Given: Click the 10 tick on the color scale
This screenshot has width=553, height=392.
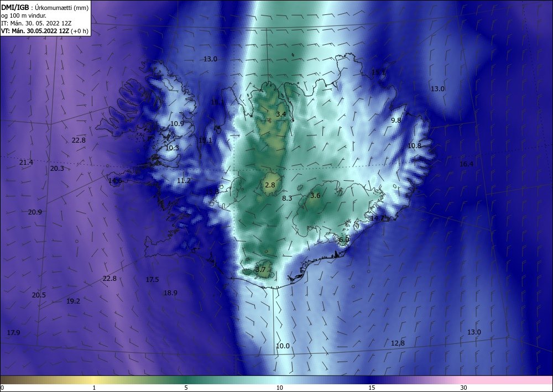Looking at the screenshot, I should [280, 388].
